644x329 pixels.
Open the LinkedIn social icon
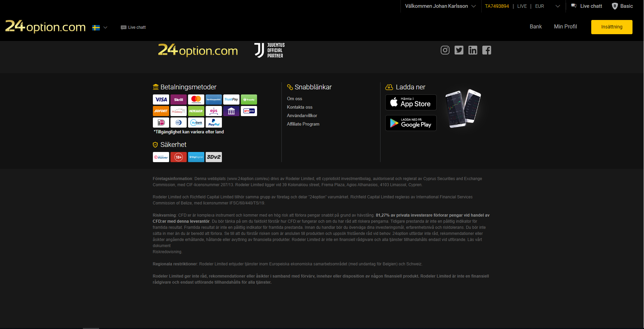click(473, 50)
